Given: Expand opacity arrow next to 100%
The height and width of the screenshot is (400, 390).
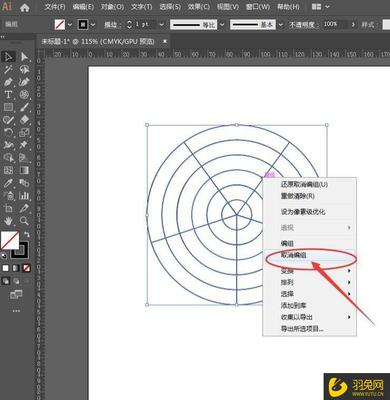Looking at the screenshot, I should coord(353,25).
